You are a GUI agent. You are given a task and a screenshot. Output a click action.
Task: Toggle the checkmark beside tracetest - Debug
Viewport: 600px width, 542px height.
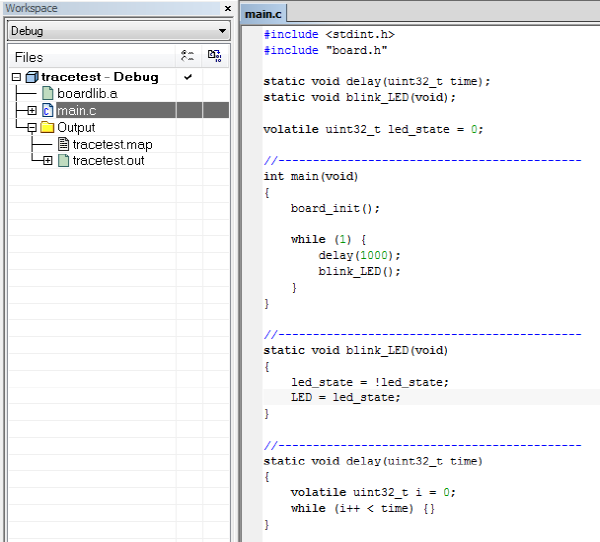click(x=188, y=77)
